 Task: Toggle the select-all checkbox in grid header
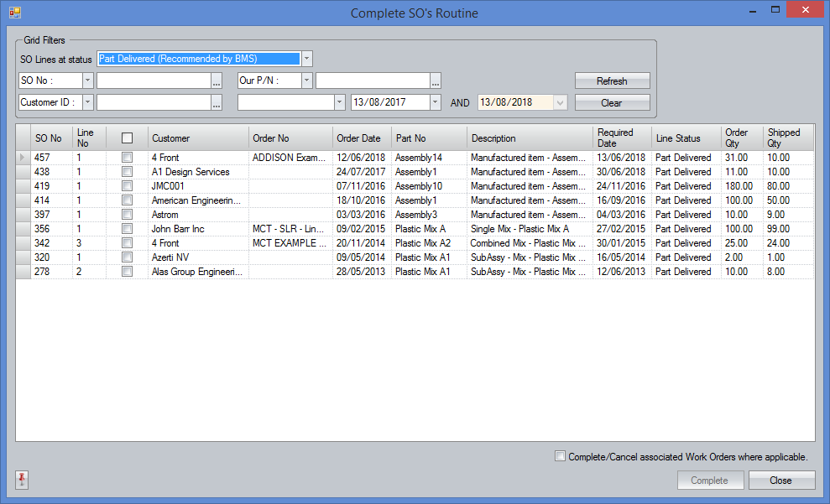coord(127,138)
